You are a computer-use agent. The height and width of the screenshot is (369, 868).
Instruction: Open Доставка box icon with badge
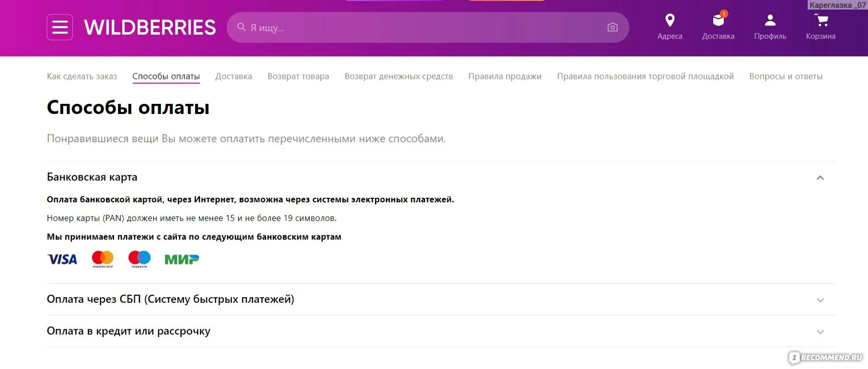click(x=719, y=20)
